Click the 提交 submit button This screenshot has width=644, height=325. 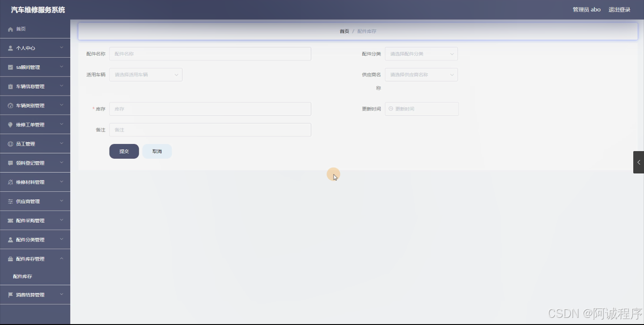(x=124, y=152)
